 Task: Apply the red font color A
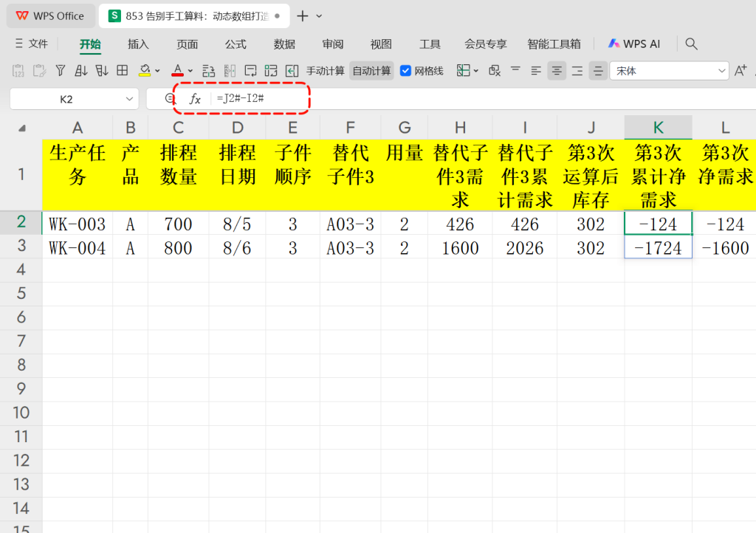click(177, 71)
